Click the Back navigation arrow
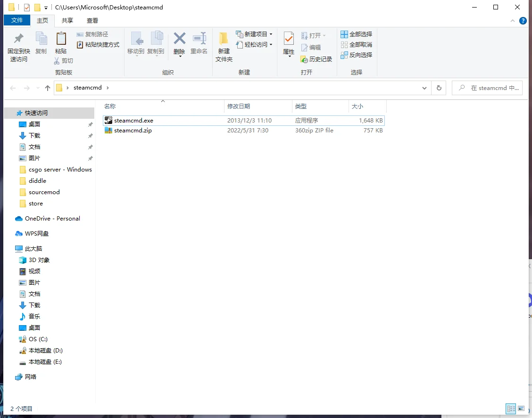 point(13,88)
